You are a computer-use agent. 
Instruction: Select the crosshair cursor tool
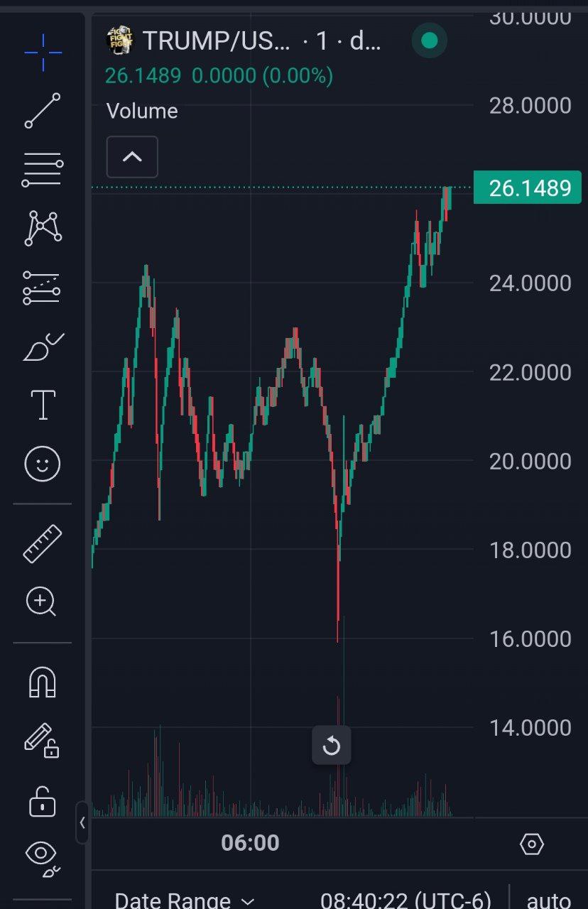pyautogui.click(x=43, y=52)
